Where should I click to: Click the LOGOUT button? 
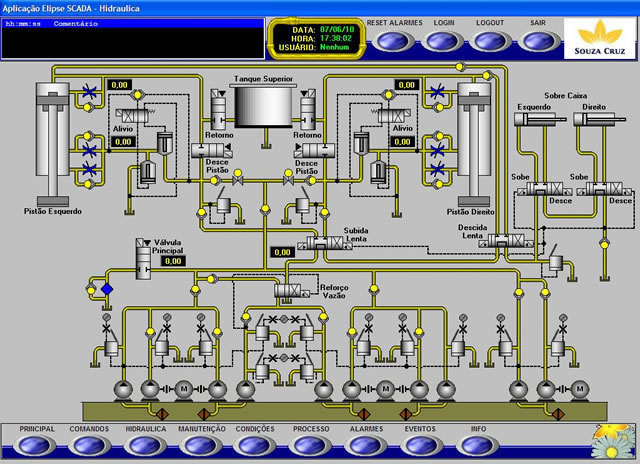tap(490, 41)
